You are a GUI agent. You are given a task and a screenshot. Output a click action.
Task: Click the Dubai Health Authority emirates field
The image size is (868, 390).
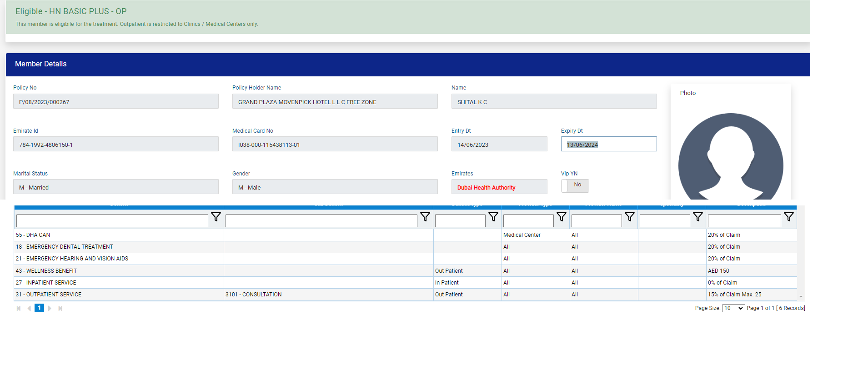click(499, 187)
